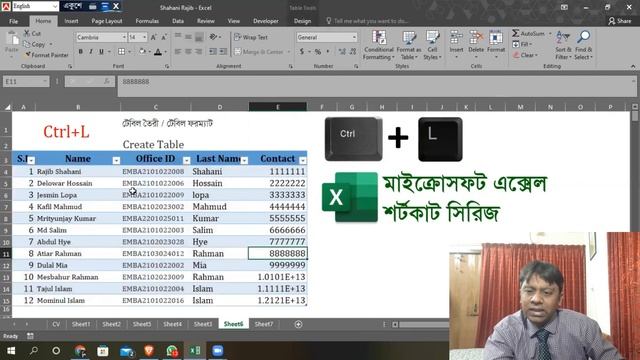Open Format as Table gallery

click(x=409, y=46)
